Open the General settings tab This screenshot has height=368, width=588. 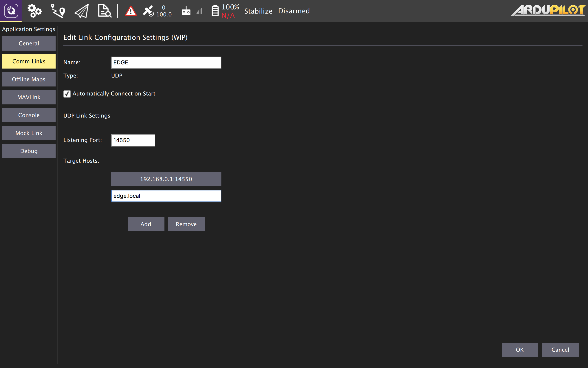click(x=29, y=43)
